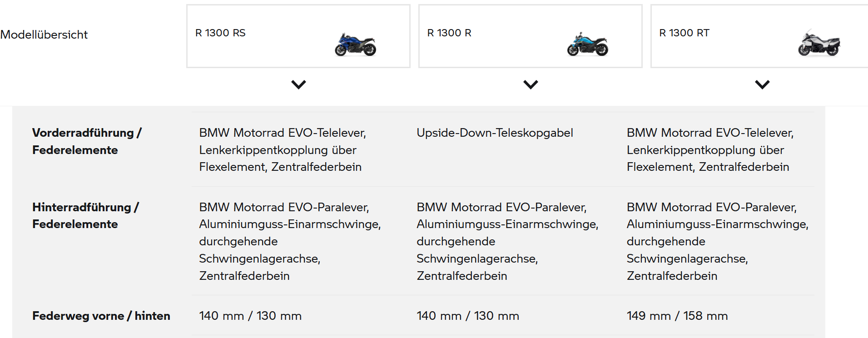Select the R 1300 R model name

point(449,33)
